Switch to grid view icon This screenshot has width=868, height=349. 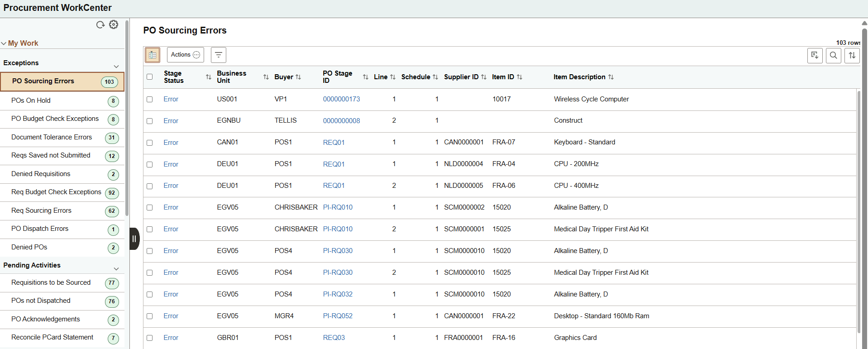[153, 55]
